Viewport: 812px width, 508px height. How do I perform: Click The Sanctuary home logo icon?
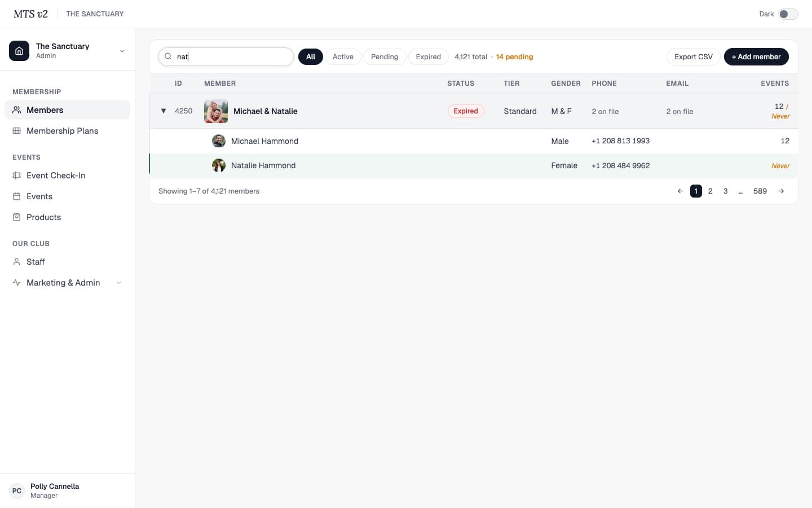pyautogui.click(x=19, y=51)
